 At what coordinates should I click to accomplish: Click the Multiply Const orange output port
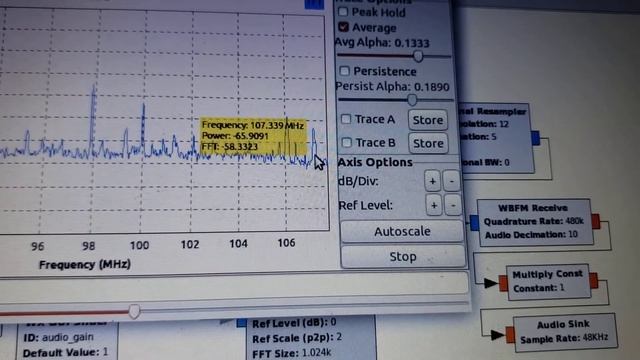pos(594,280)
